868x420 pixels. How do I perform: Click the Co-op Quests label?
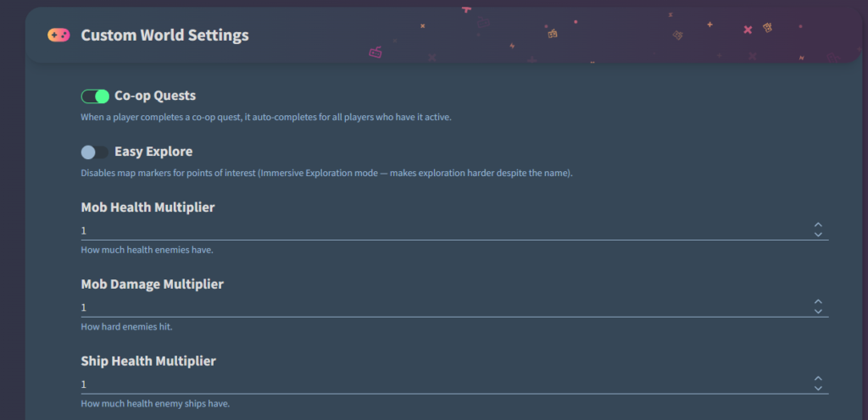pyautogui.click(x=155, y=96)
